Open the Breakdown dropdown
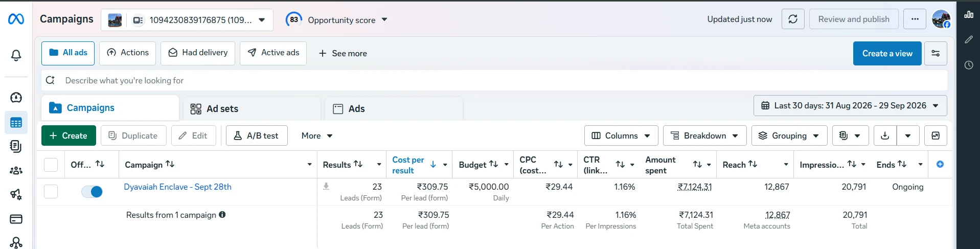980x249 pixels. click(704, 135)
